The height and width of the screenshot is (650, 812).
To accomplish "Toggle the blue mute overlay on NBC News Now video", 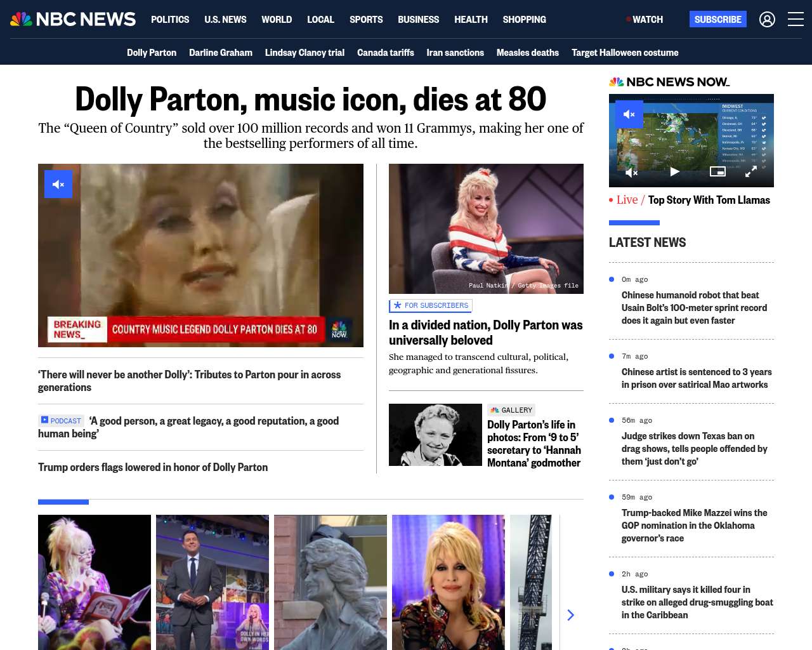I will (629, 114).
